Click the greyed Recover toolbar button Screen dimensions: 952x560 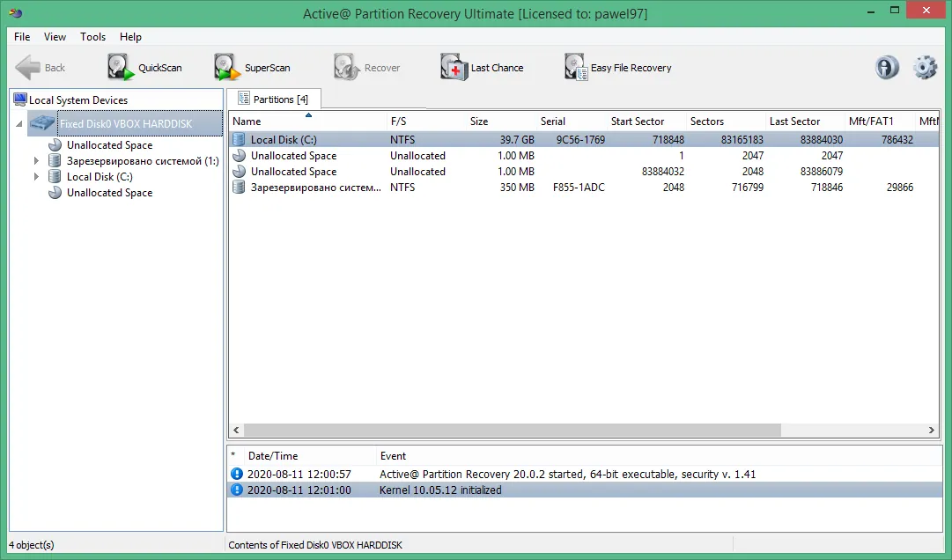366,68
